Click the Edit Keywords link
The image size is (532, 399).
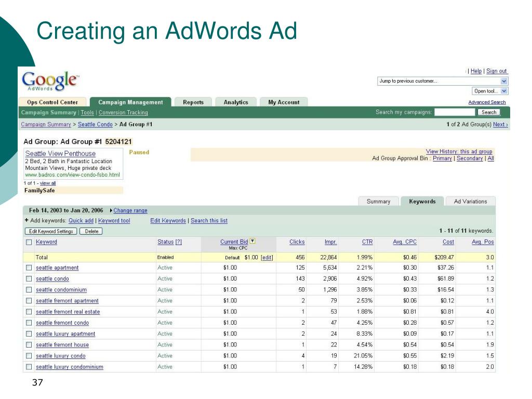168,220
